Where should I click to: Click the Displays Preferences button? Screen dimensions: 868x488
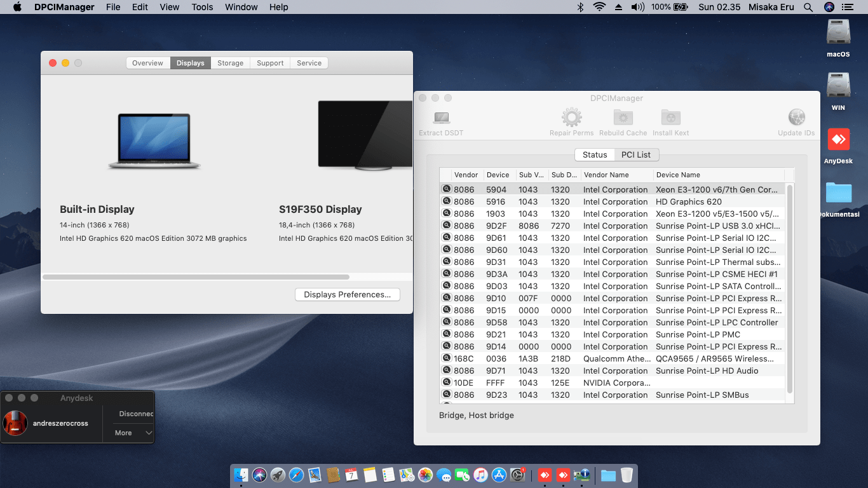click(x=347, y=294)
